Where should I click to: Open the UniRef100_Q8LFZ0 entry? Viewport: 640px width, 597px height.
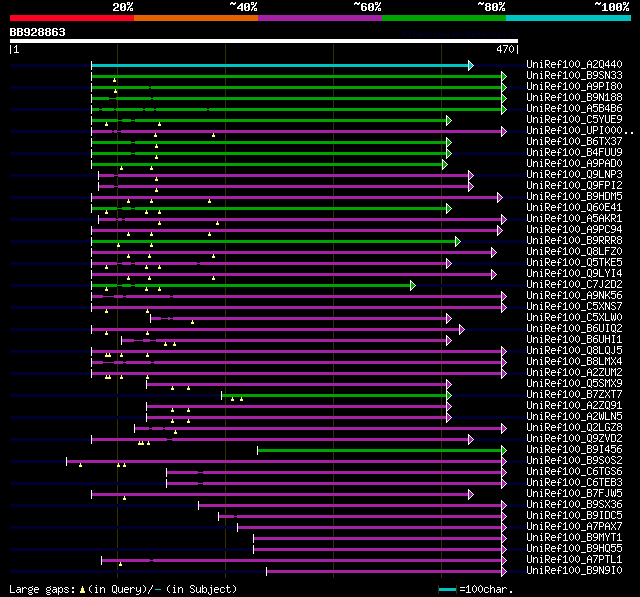tap(574, 252)
